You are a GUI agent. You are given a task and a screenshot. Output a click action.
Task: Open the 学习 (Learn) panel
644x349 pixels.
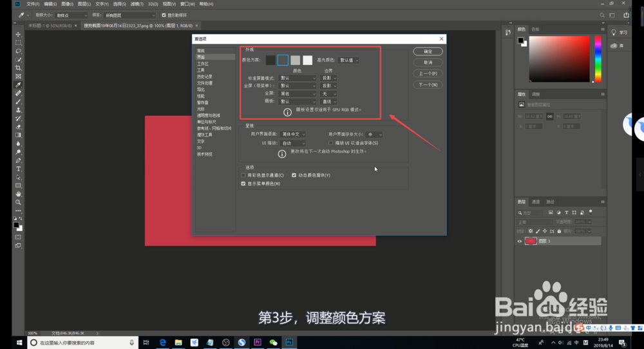620,32
